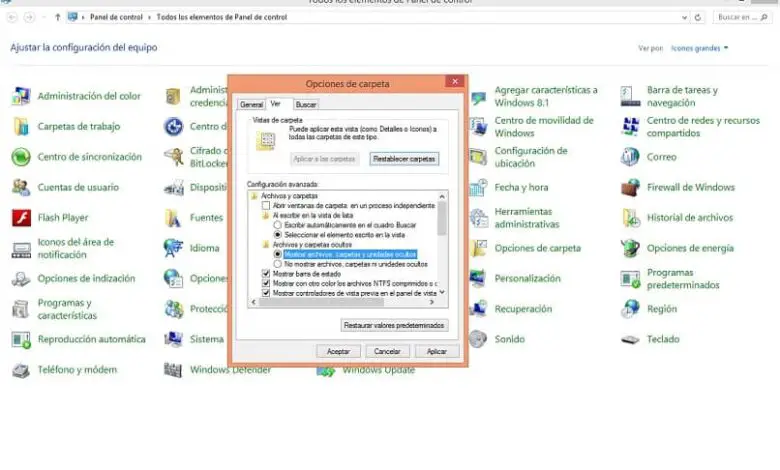The width and height of the screenshot is (780, 470).
Task: Open the Idioma icon
Action: (173, 248)
